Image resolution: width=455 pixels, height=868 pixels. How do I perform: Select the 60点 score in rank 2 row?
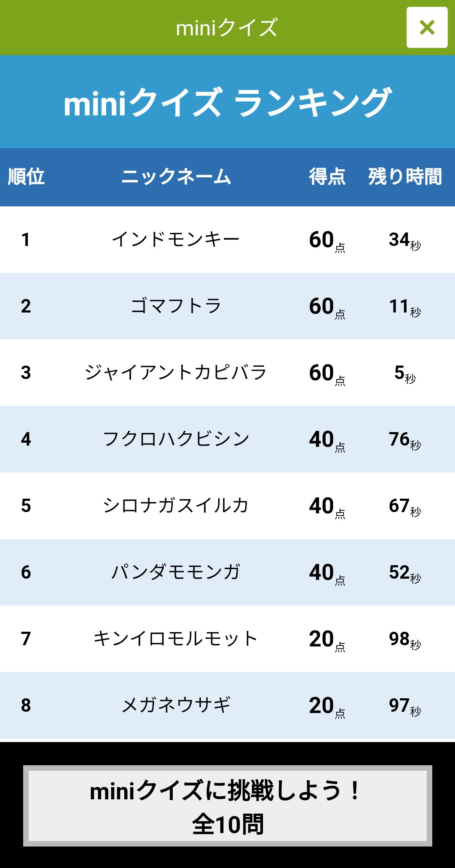327,307
